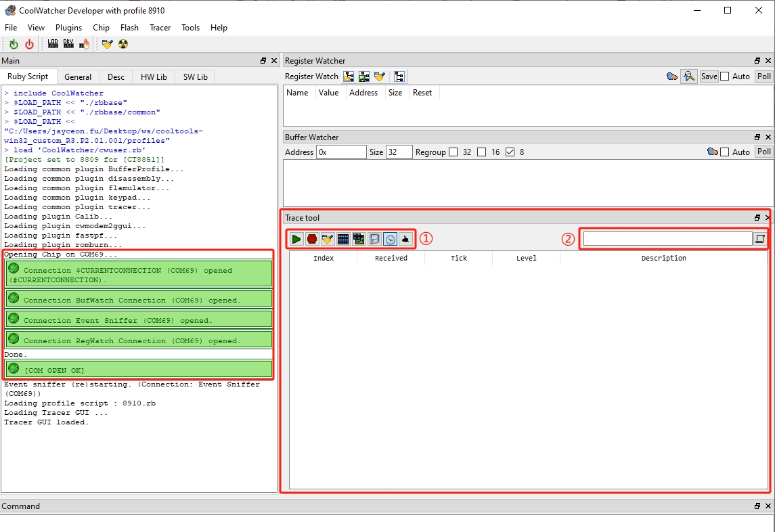The width and height of the screenshot is (775, 532).
Task: Click the icon right of Trace filter field
Action: tap(759, 239)
